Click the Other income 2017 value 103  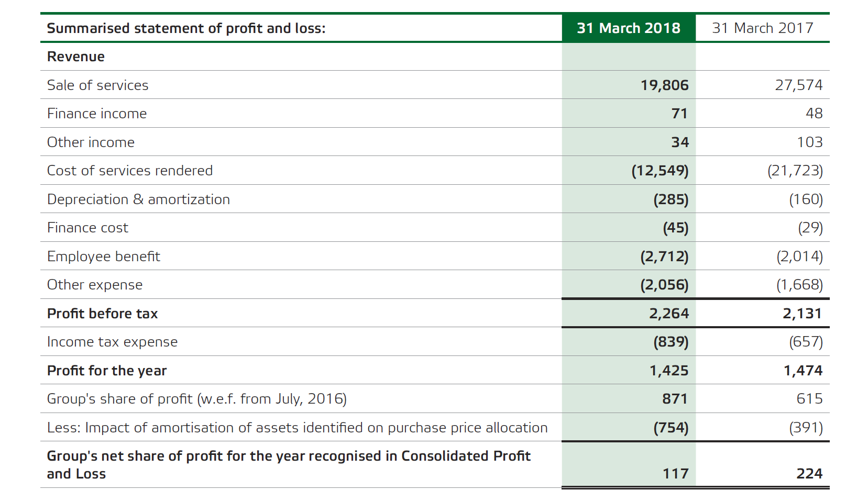(809, 142)
